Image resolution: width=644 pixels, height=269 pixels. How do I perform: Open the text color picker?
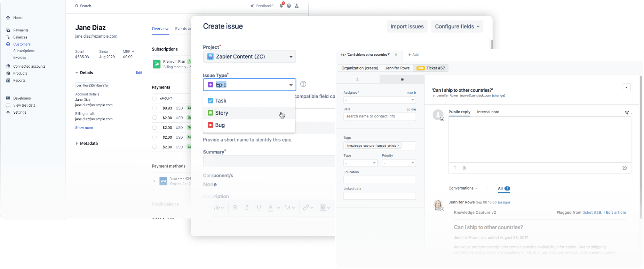[273, 208]
